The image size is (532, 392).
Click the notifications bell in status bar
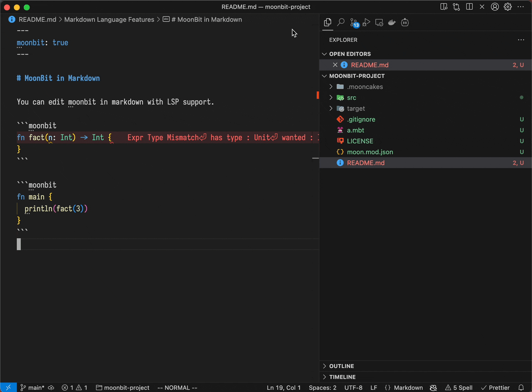click(x=521, y=387)
